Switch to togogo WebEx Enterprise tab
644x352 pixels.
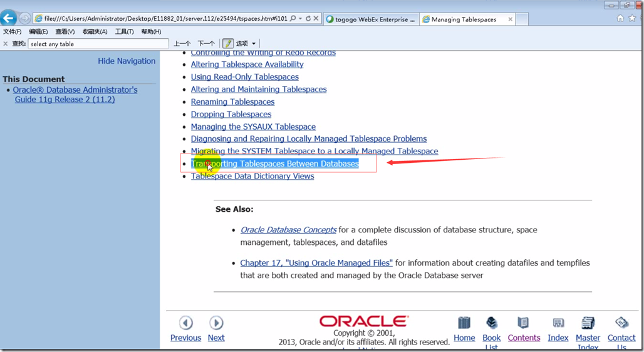click(371, 19)
